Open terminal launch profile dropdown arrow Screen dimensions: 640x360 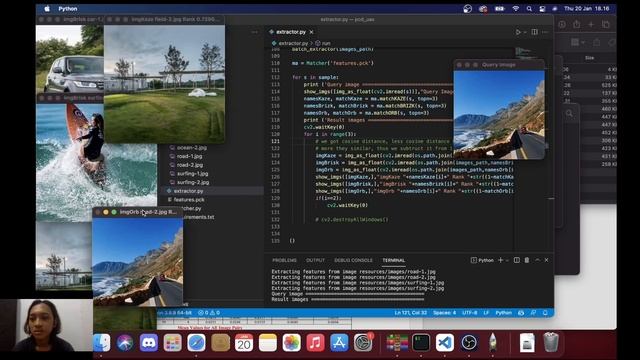coord(507,260)
